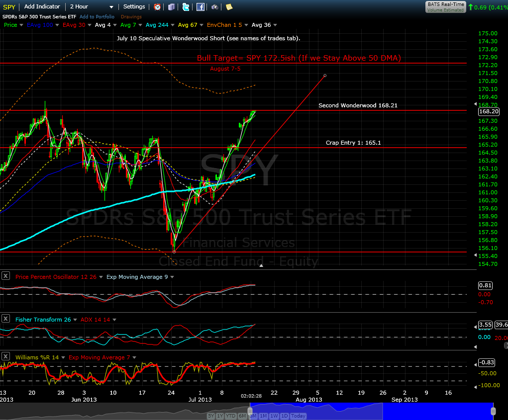Select the 1D range button
This screenshot has width=508, height=420.
(285, 416)
